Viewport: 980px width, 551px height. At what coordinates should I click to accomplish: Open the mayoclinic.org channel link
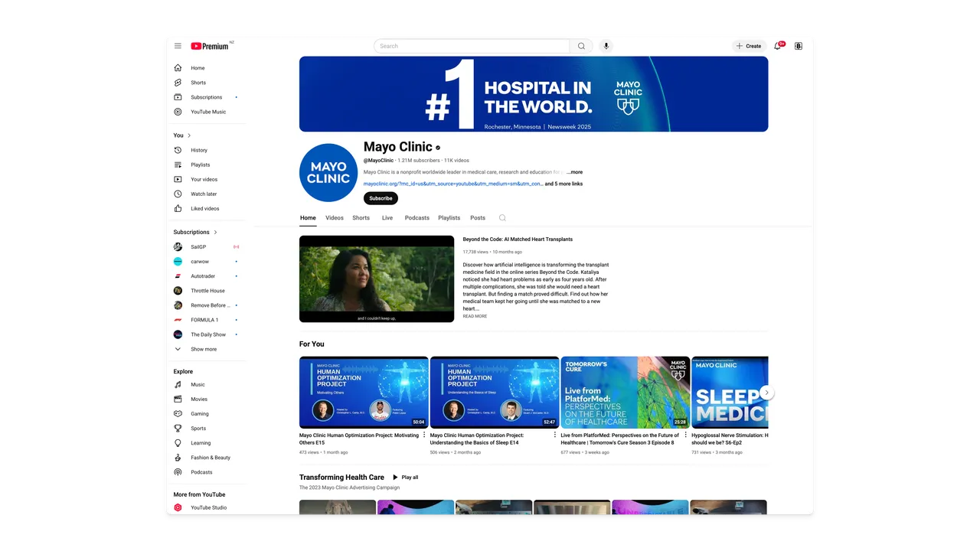point(453,184)
